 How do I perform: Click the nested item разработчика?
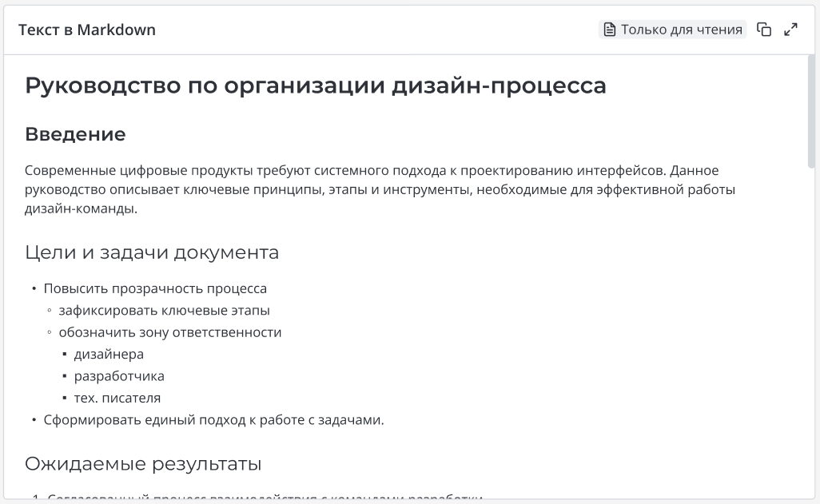pyautogui.click(x=119, y=375)
